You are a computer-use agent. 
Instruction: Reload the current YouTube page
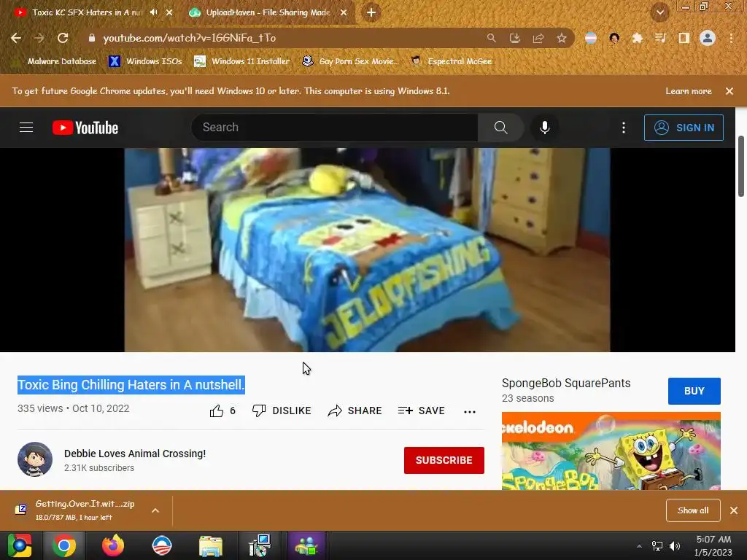(x=63, y=38)
